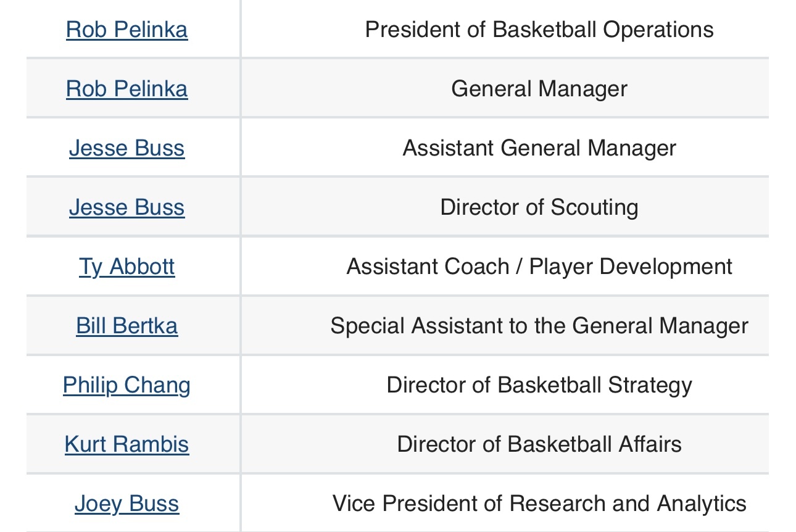Go to the Joey Buss link
The height and width of the screenshot is (532, 796).
click(126, 504)
